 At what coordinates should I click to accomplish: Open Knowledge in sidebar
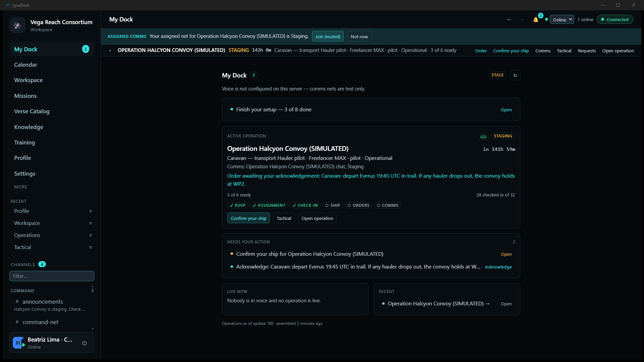point(52,127)
